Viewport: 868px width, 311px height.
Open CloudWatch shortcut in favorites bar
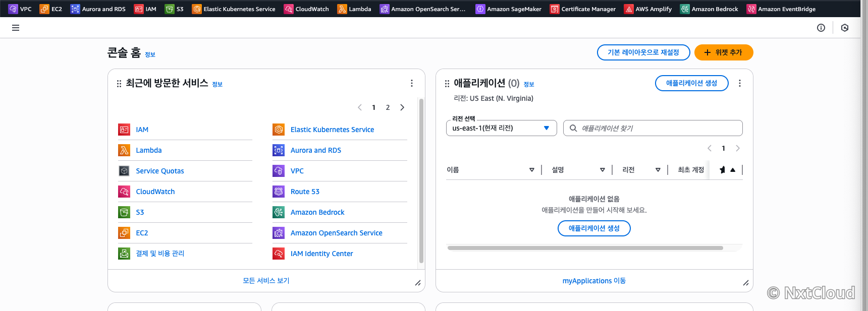click(x=306, y=9)
